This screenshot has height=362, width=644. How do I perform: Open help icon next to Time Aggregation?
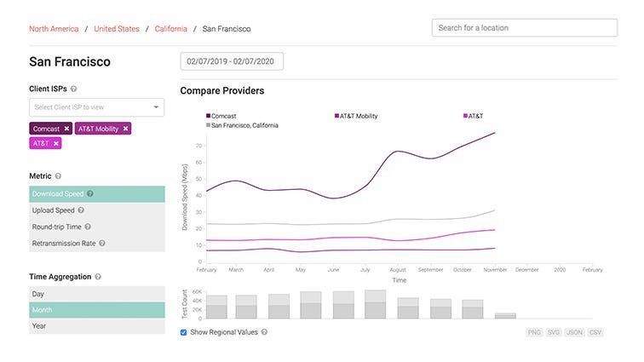pos(98,277)
